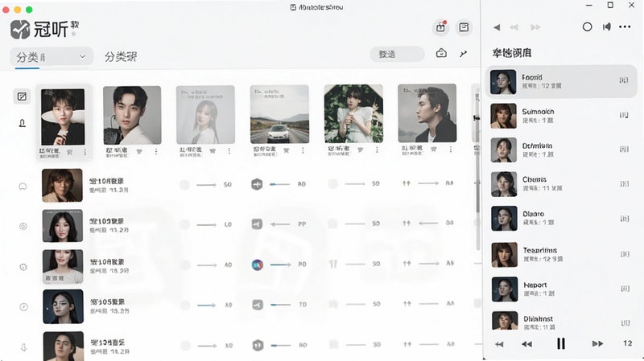Open the man in white jacket album thumbnail
644x361 pixels.
point(132,115)
